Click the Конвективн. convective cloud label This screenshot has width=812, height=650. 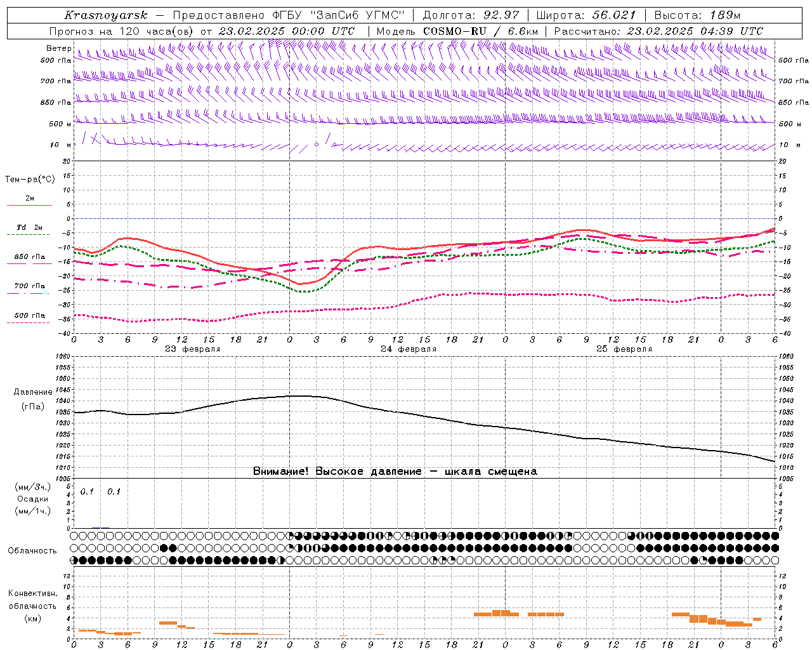pyautogui.click(x=32, y=594)
